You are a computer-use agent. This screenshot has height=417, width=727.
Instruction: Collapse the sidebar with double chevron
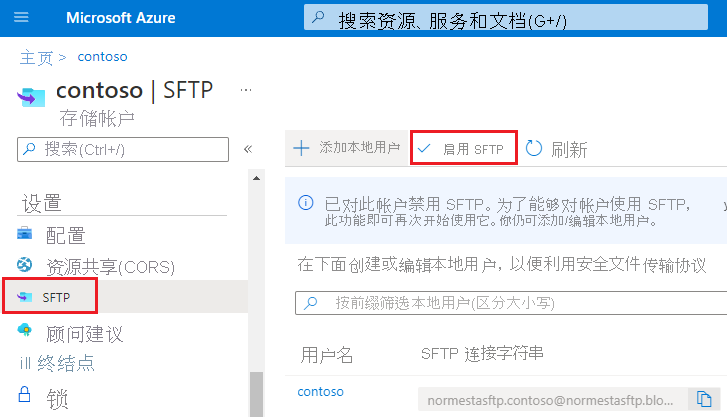point(248,149)
